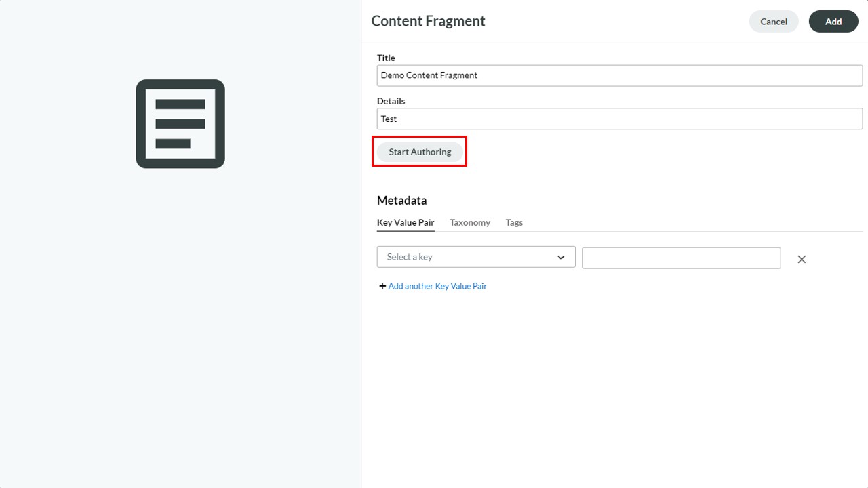868x488 pixels.
Task: Click the dark Add button
Action: click(x=833, y=22)
